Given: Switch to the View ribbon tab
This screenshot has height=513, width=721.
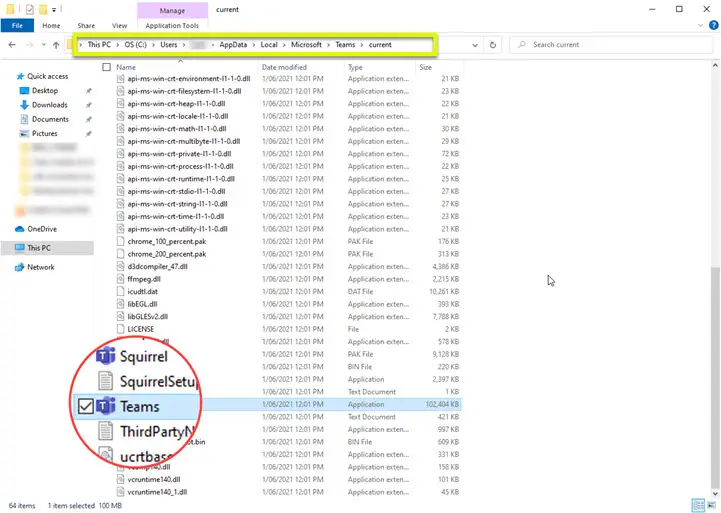Looking at the screenshot, I should [120, 26].
